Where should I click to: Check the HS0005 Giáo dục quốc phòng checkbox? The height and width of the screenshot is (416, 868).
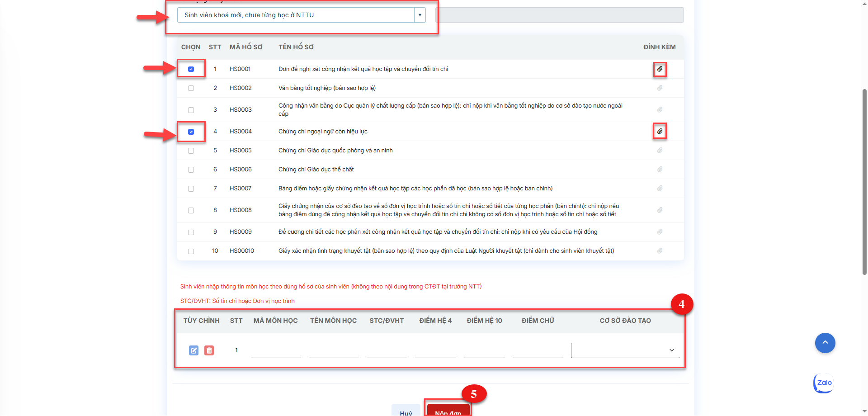191,151
